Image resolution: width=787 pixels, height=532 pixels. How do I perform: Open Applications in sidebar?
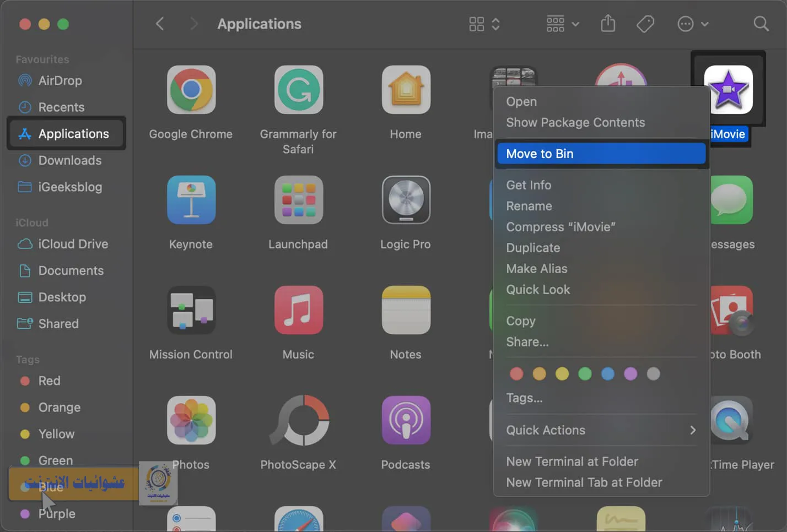click(x=66, y=133)
